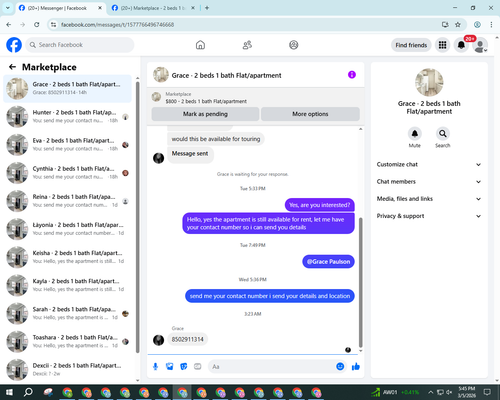The height and width of the screenshot is (400, 500).
Task: Attach a photo using the image icon
Action: [x=170, y=367]
